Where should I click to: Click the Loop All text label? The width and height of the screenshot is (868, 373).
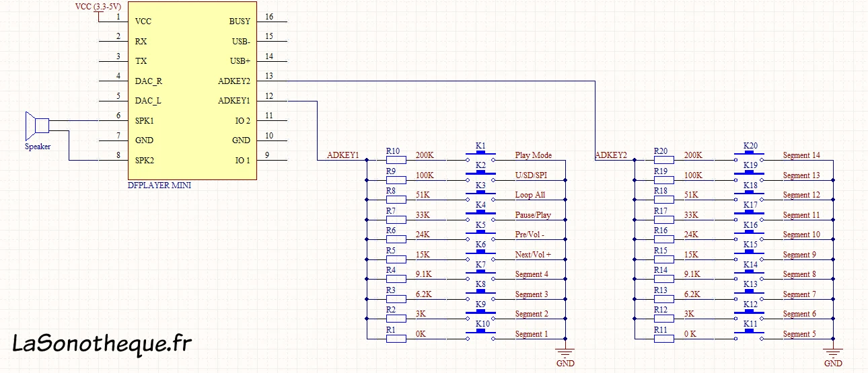coord(530,195)
